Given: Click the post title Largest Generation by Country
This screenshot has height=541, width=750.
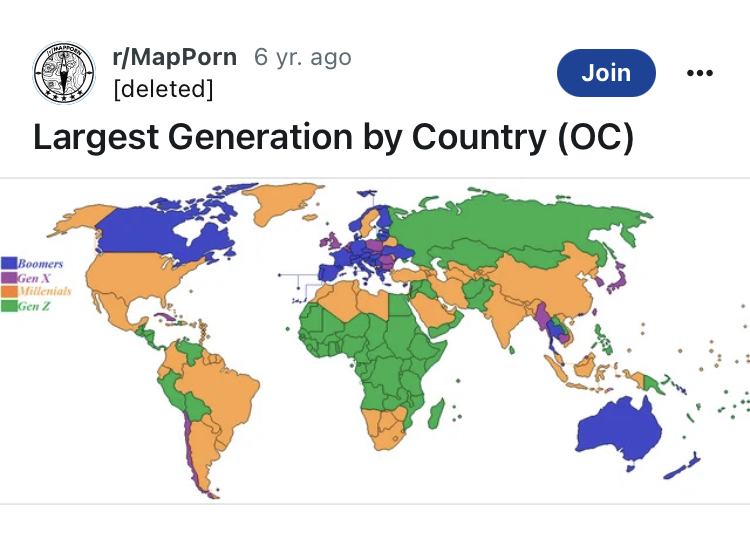Looking at the screenshot, I should 333,138.
